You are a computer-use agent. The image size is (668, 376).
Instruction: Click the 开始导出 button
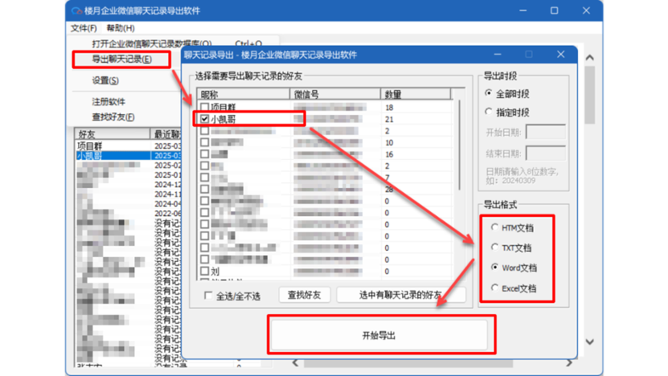pos(379,336)
